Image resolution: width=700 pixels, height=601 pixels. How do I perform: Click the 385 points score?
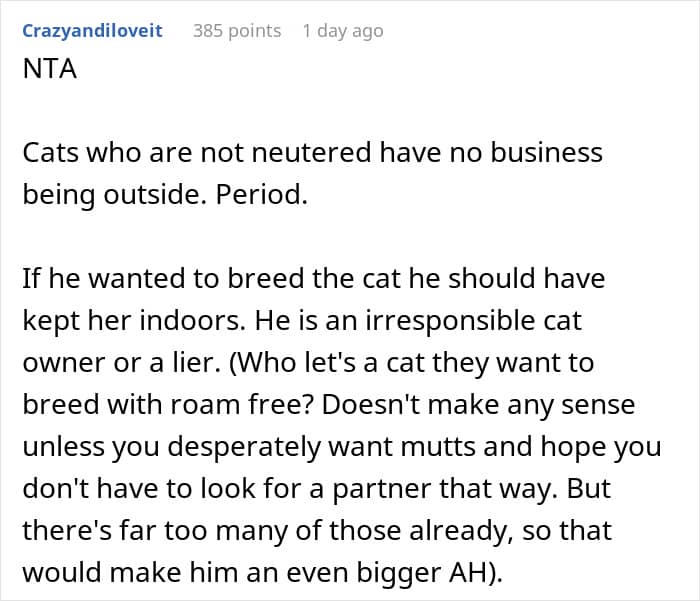tap(236, 31)
